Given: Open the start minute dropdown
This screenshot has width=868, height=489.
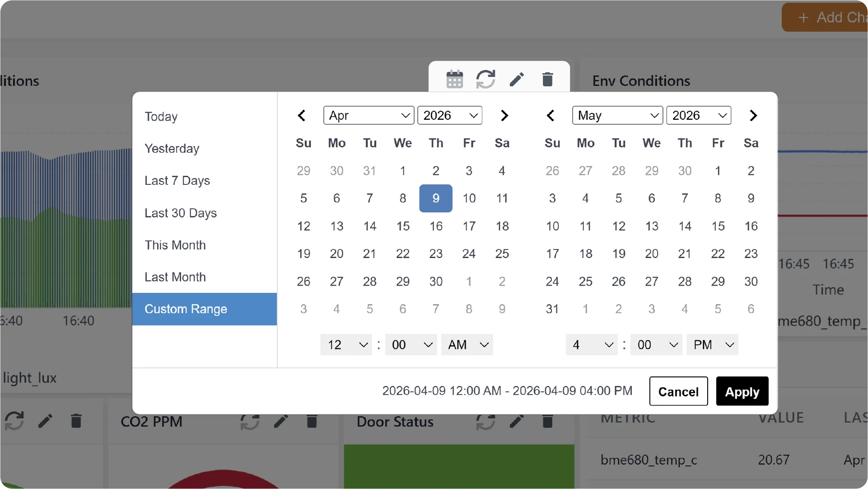Looking at the screenshot, I should coord(411,345).
